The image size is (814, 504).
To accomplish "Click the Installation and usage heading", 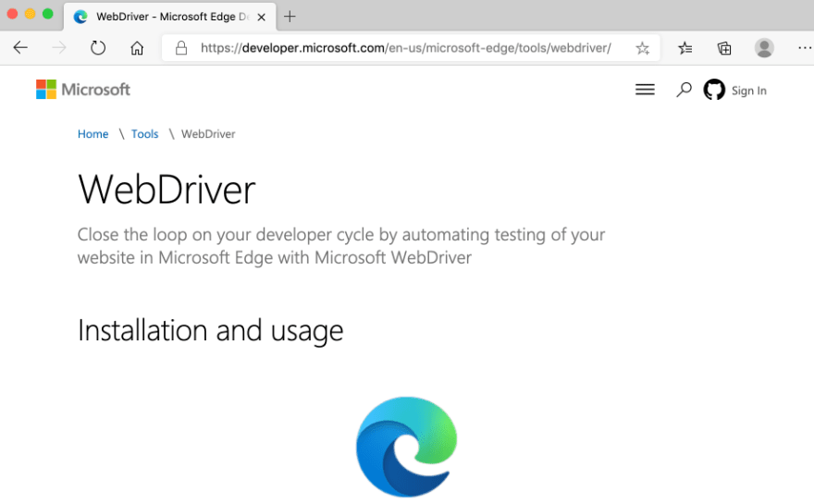I will point(210,331).
